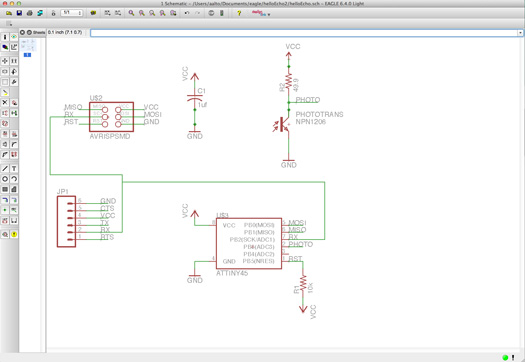Select the Add part tool

[x=14, y=102]
